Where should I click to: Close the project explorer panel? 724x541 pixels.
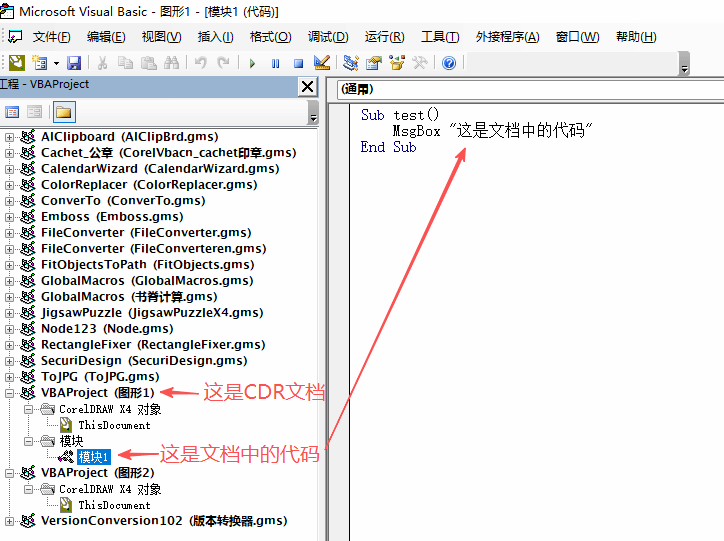click(308, 87)
